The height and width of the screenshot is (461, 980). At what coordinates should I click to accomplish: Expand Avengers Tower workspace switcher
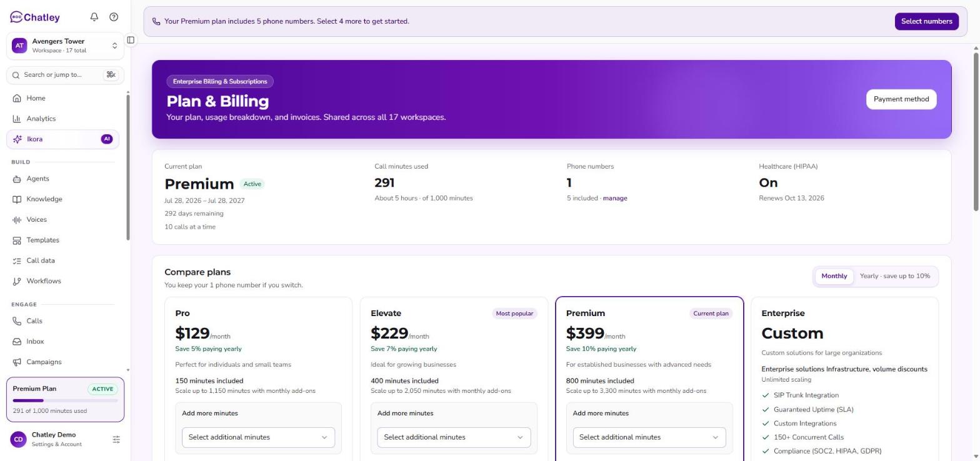click(x=65, y=46)
